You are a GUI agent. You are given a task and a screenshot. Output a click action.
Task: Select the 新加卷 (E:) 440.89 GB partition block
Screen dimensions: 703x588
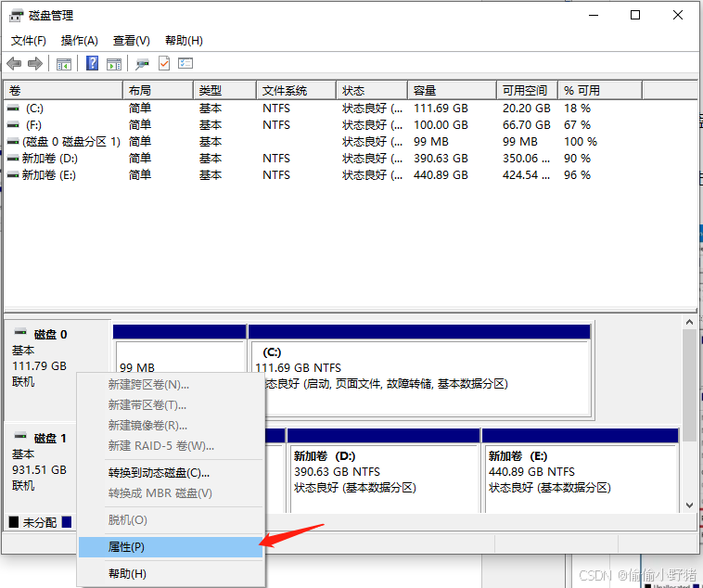[x=581, y=471]
